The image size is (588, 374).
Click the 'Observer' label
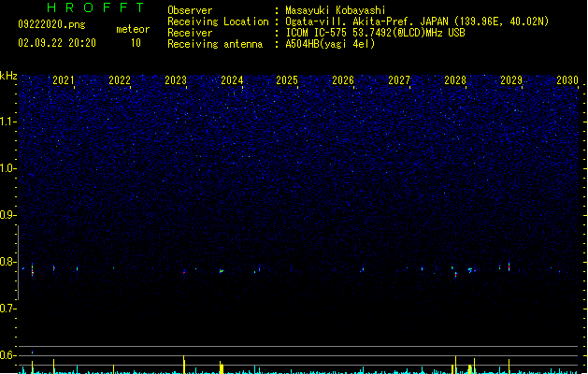coord(190,10)
